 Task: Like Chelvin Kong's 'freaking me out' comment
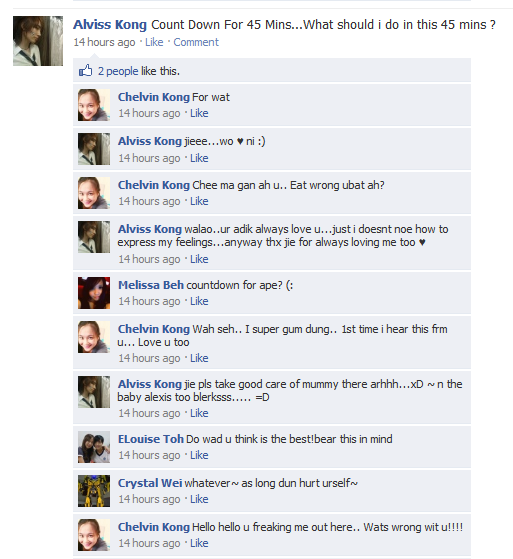point(199,543)
